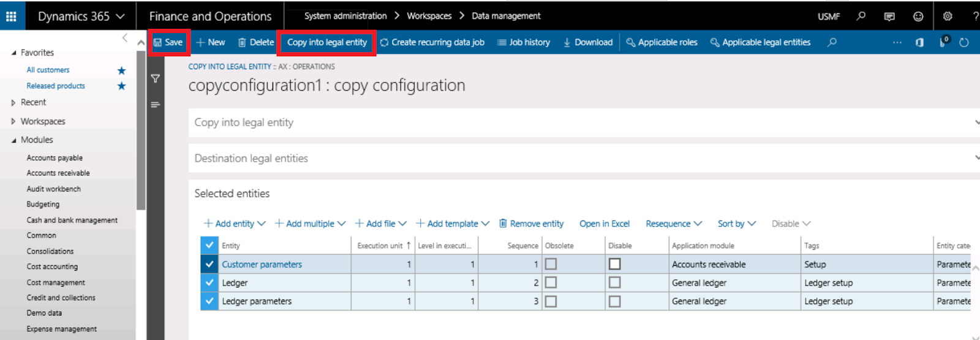Viewport: 980px width, 340px height.
Task: Open the Customer parameters entity link
Action: (x=262, y=264)
